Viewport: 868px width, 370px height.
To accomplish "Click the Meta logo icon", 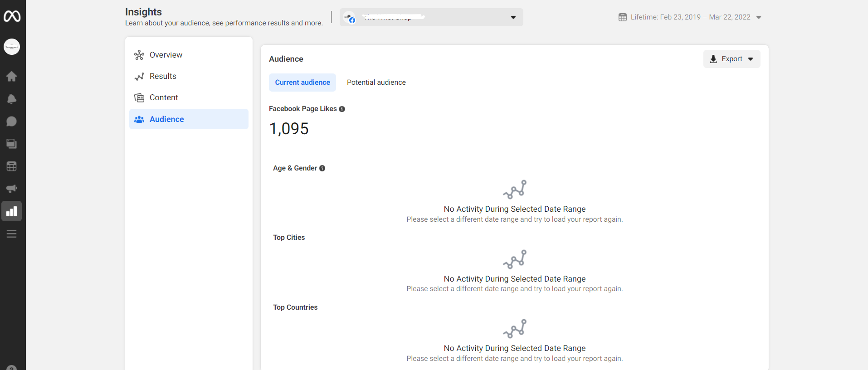I will [x=12, y=16].
